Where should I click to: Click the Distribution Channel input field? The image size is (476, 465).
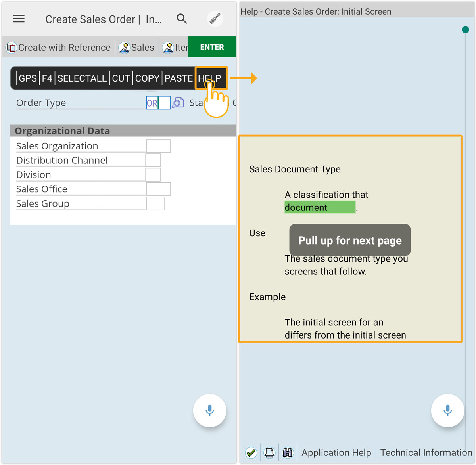click(x=153, y=160)
